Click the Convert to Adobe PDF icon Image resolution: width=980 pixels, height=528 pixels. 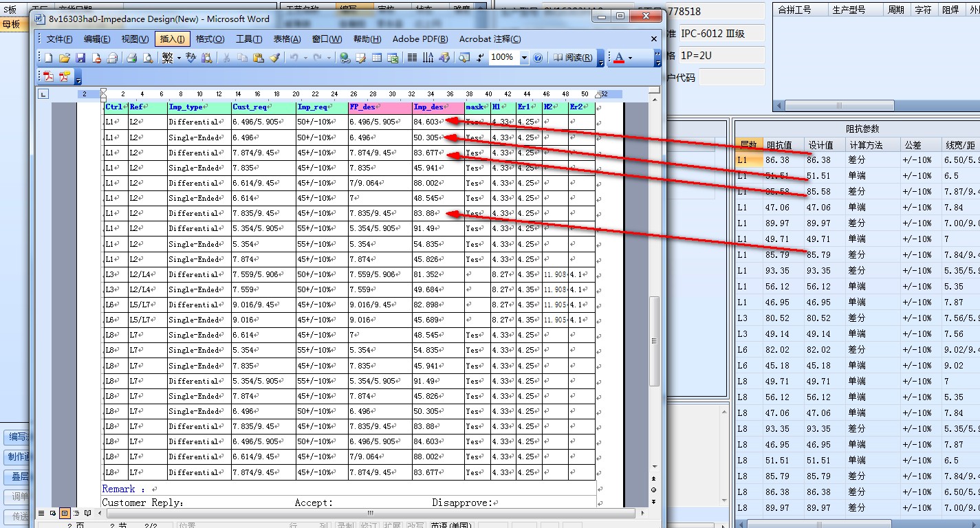click(x=48, y=76)
